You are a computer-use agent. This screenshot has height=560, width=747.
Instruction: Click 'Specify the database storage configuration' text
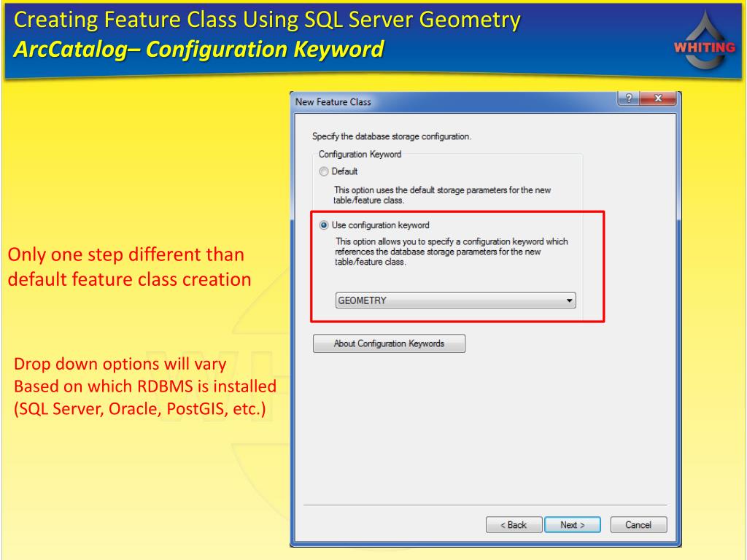pos(392,136)
